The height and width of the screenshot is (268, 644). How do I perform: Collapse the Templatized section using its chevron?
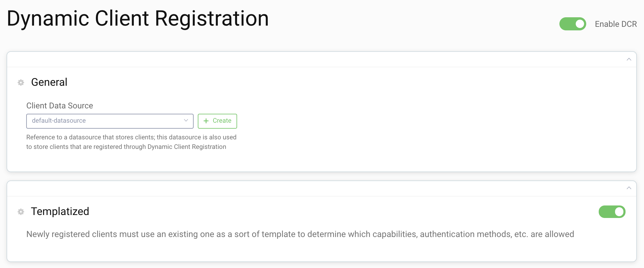pos(629,188)
